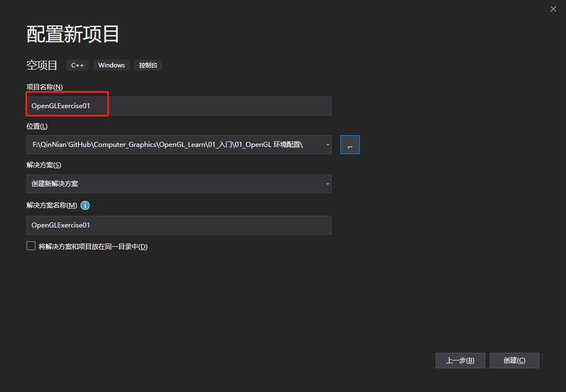The image size is (566, 392).
Task: Click the solution name OpenGLExercise01 field
Action: click(179, 225)
